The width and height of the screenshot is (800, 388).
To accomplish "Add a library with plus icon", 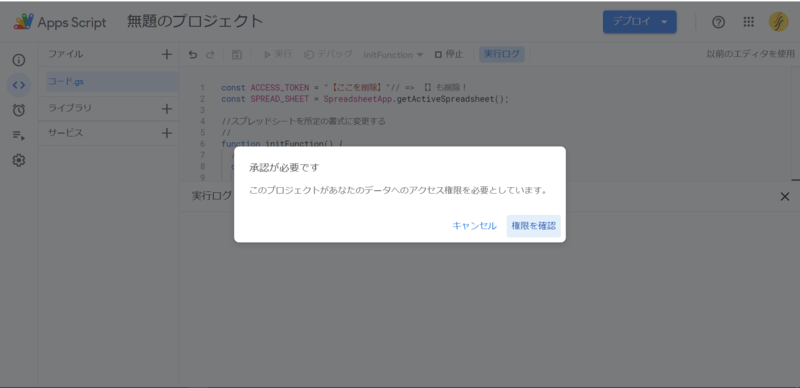I will 166,109.
